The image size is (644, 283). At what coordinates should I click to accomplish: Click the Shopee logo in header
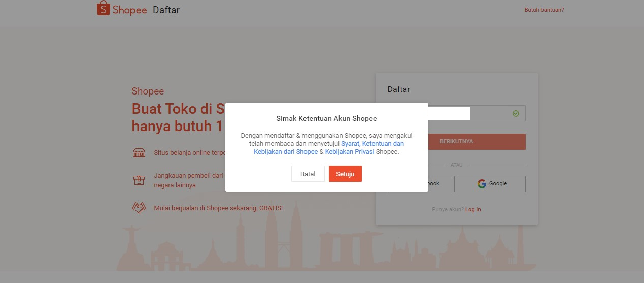tap(122, 9)
